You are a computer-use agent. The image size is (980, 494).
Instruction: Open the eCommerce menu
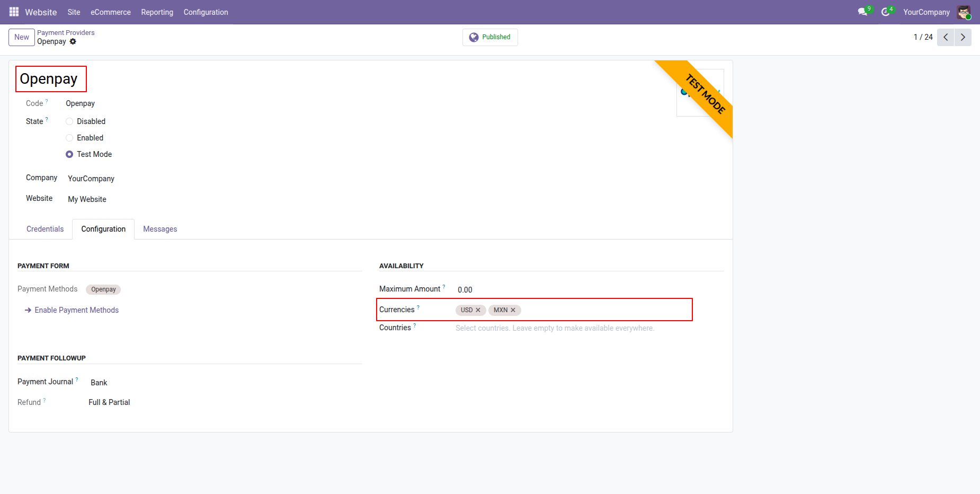tap(111, 12)
